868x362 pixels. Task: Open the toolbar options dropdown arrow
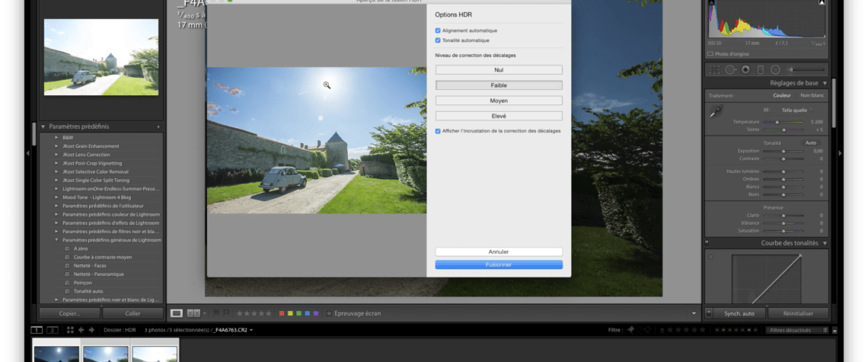point(694,313)
